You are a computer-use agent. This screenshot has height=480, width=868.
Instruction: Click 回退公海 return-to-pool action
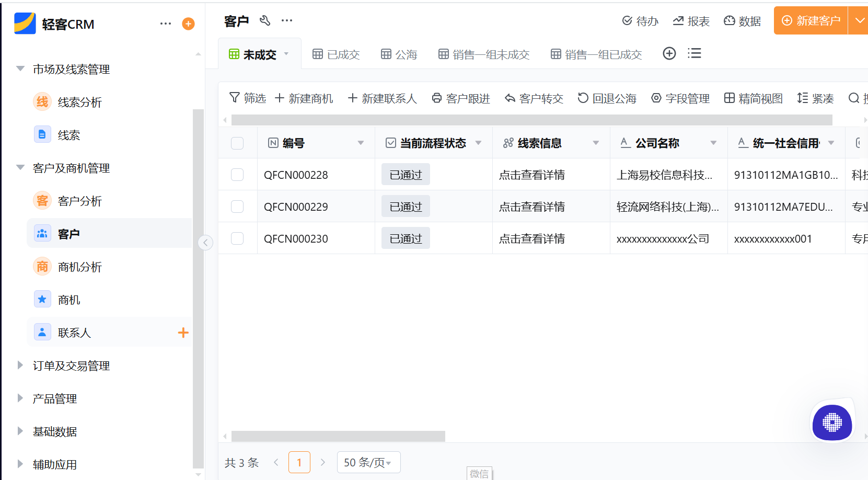[x=607, y=98]
